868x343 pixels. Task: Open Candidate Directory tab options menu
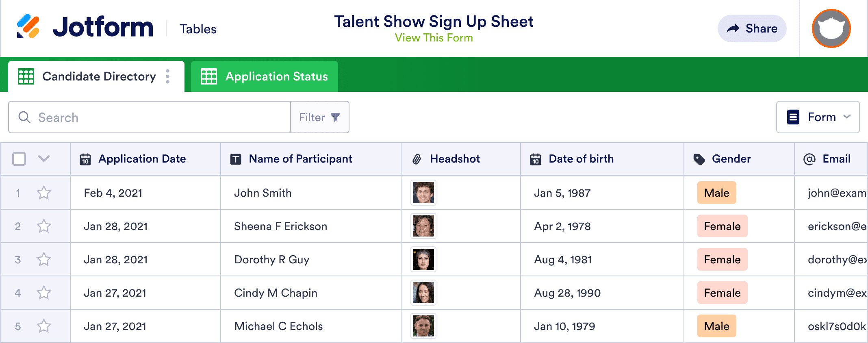pyautogui.click(x=167, y=76)
